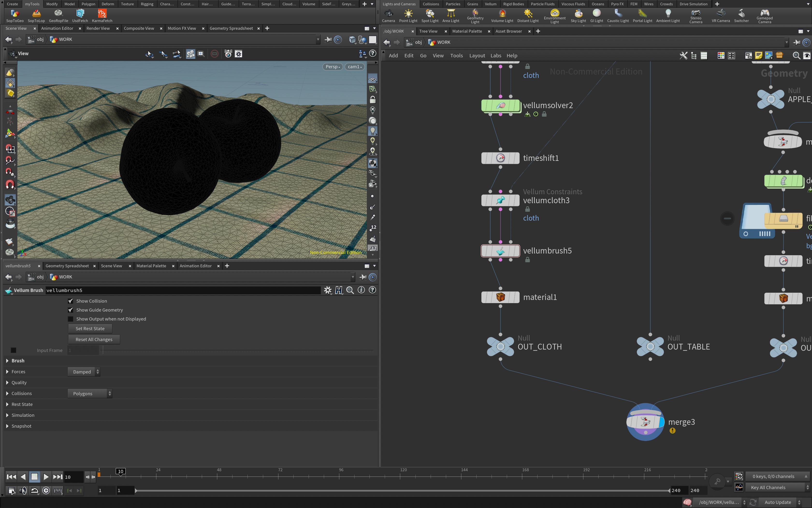
Task: Select the vellumbrush5 node
Action: pyautogui.click(x=500, y=251)
